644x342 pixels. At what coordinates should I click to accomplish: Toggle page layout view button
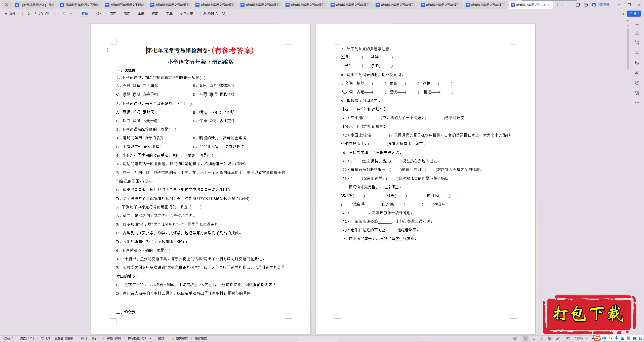point(525,338)
